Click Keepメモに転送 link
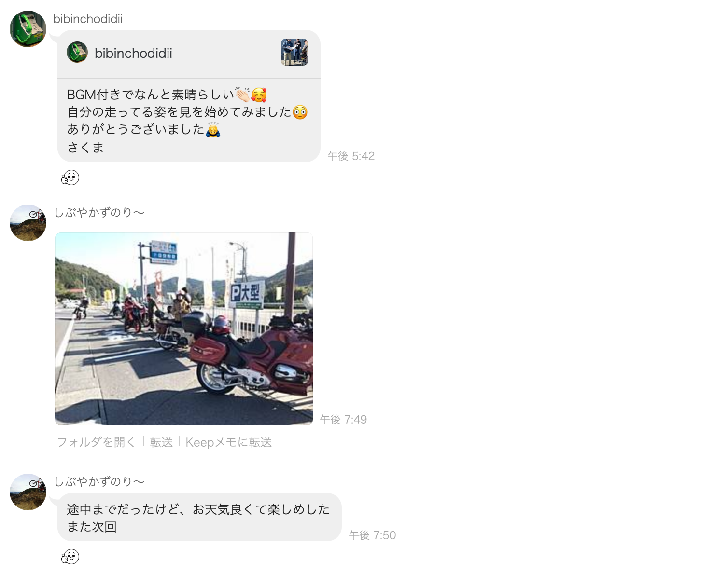The height and width of the screenshot is (574, 728). 229,442
